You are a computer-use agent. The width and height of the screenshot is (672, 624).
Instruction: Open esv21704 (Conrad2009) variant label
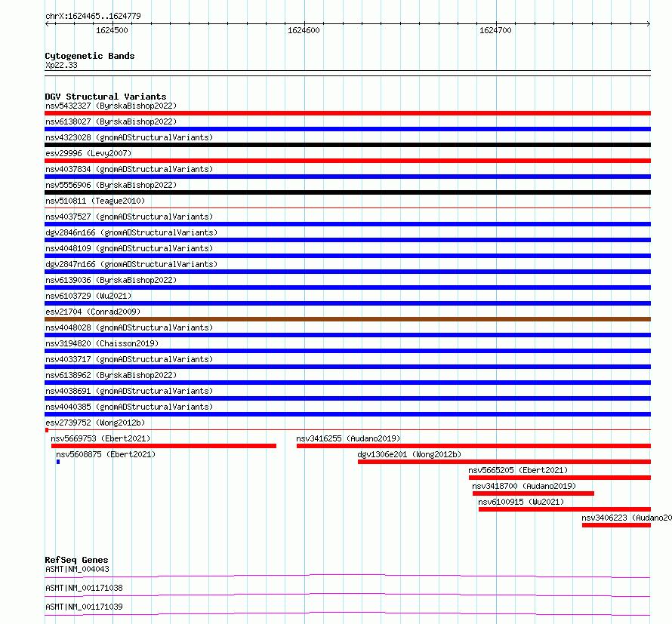93,312
